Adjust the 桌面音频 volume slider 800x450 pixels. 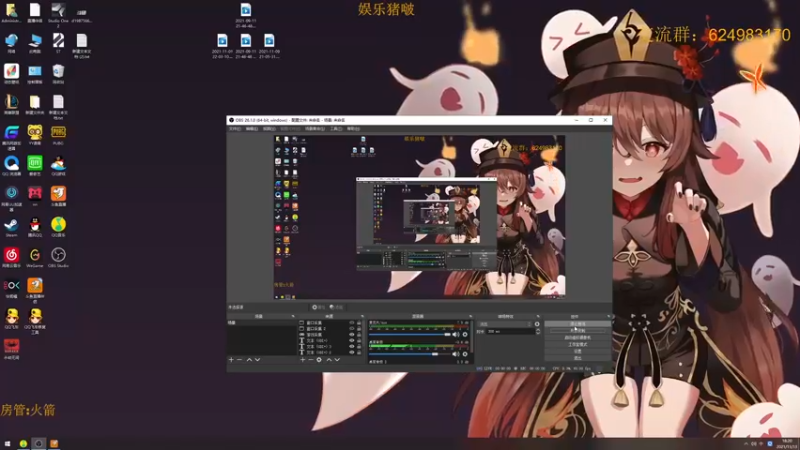[410, 354]
